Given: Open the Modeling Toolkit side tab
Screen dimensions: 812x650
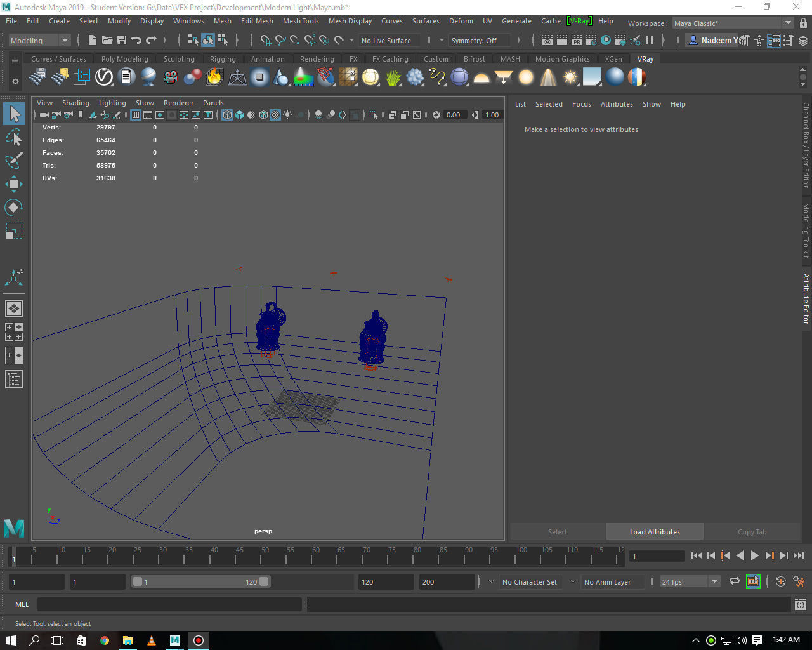Looking at the screenshot, I should click(x=806, y=230).
